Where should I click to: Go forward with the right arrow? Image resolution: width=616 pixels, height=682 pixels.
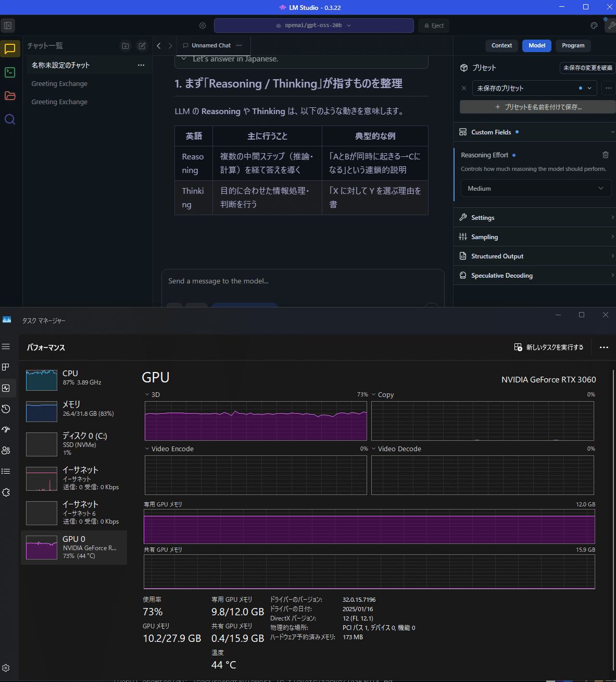(170, 46)
